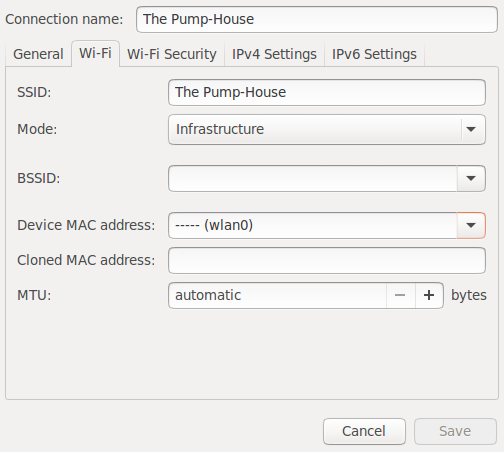Expand the BSSID dropdown arrow
504x452 pixels.
point(471,178)
